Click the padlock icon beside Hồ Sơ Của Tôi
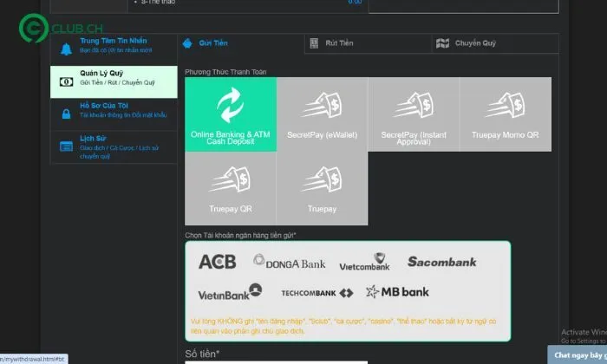The image size is (607, 364). point(66,114)
